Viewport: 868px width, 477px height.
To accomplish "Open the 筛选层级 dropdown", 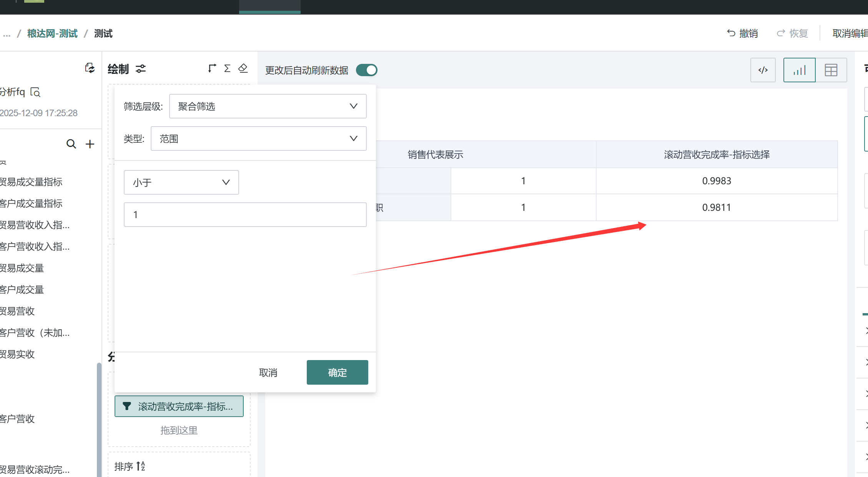I will 268,106.
